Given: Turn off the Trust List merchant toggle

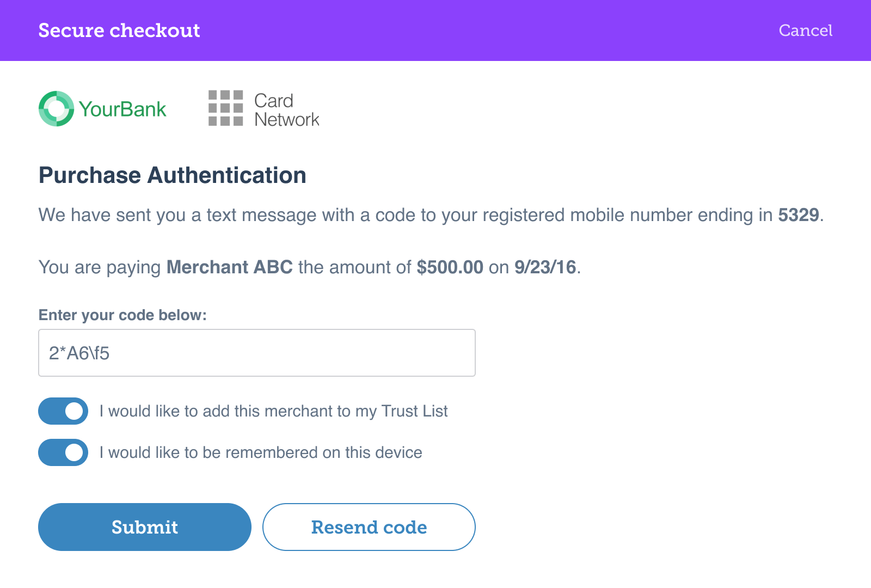Looking at the screenshot, I should pyautogui.click(x=63, y=411).
